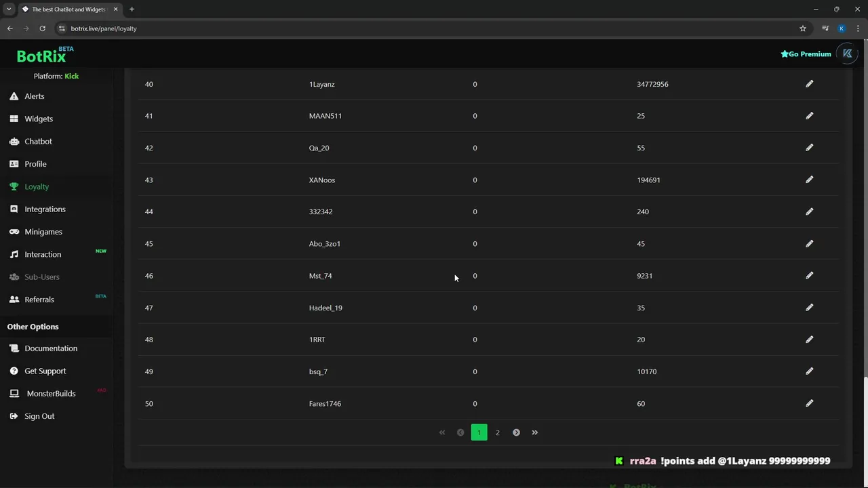Viewport: 868px width, 488px height.
Task: Click the Go Premium button
Action: coord(806,54)
